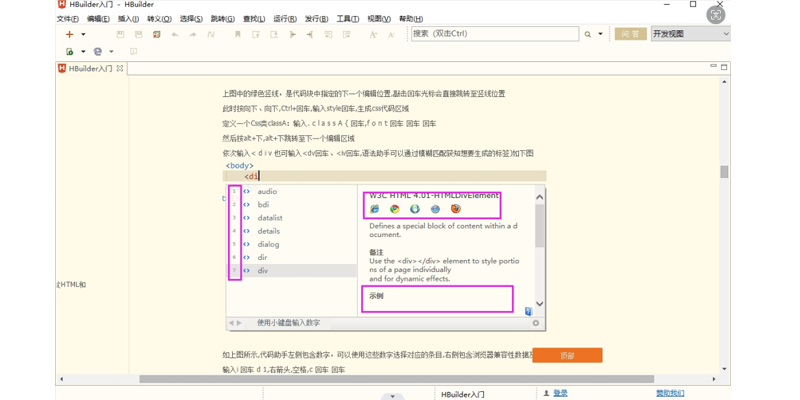800x400 pixels.
Task: Maximize the editor panel
Action: (723, 67)
